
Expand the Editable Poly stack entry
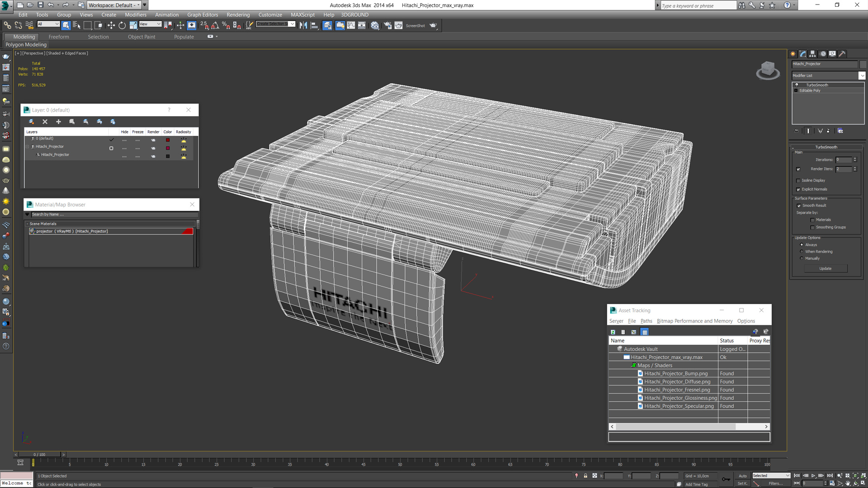(x=796, y=90)
